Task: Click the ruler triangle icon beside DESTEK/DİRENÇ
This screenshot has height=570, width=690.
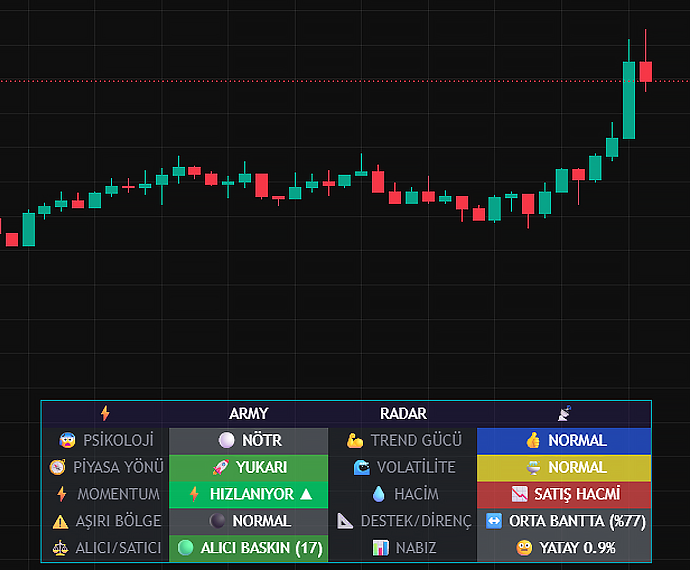Action: (345, 521)
